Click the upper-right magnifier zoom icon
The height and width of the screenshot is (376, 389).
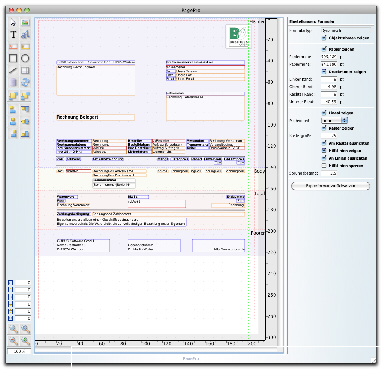click(26, 329)
